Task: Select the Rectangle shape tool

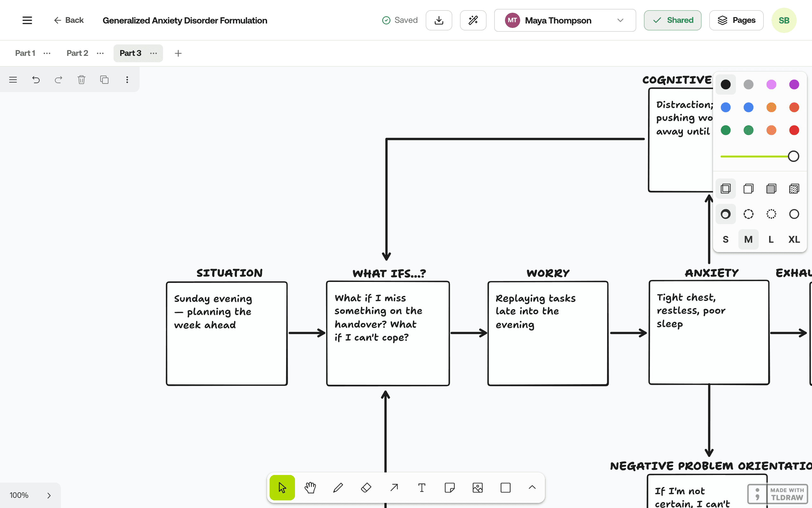Action: (505, 487)
